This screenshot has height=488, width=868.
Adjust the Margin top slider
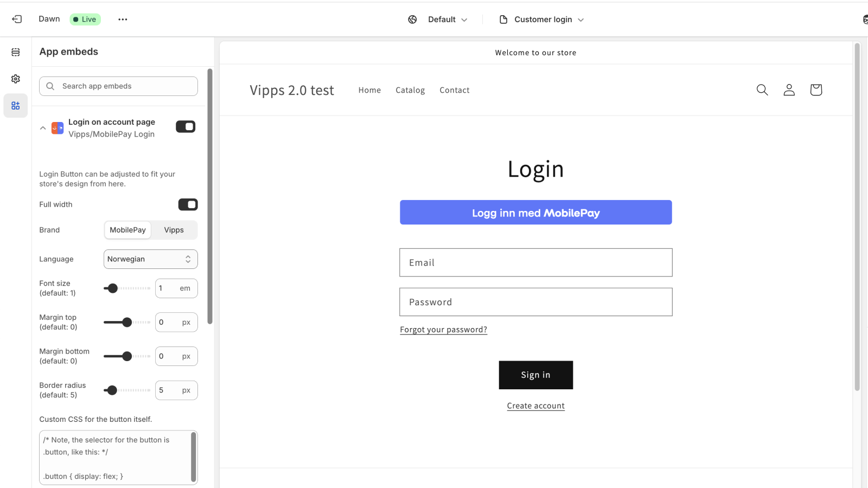point(127,323)
